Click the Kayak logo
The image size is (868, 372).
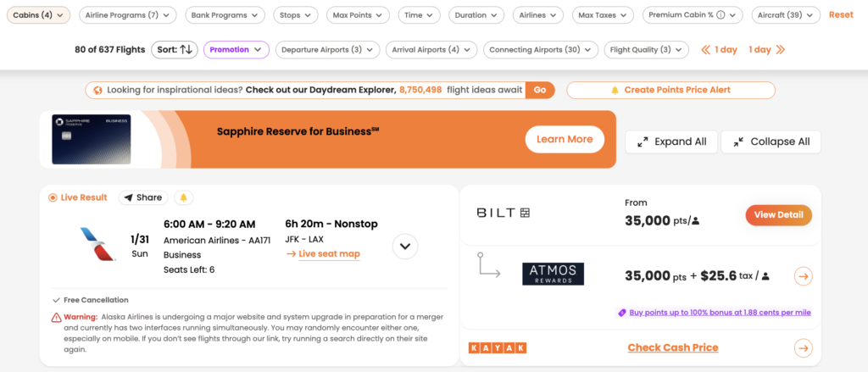(x=498, y=348)
